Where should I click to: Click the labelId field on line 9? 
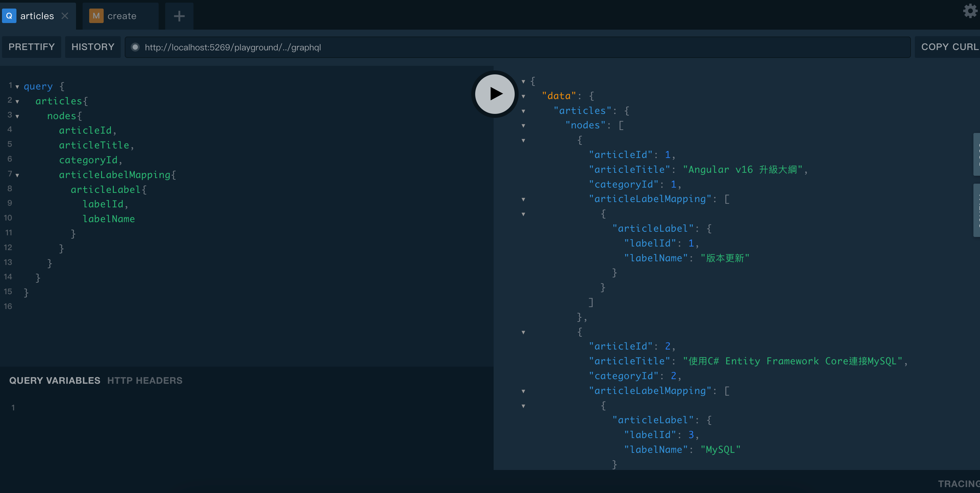103,204
